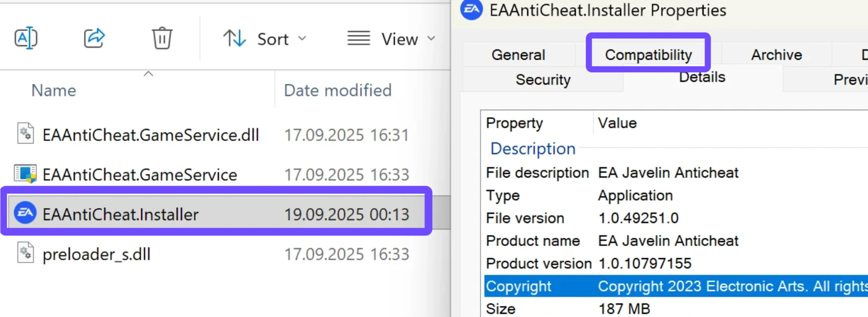Select the Size property row
The height and width of the screenshot is (317, 868).
pos(676,309)
